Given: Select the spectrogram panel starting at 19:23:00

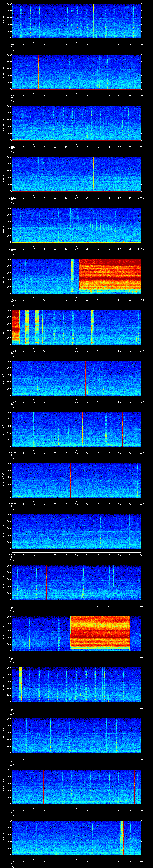Looking at the screenshot, I should 76,378.
